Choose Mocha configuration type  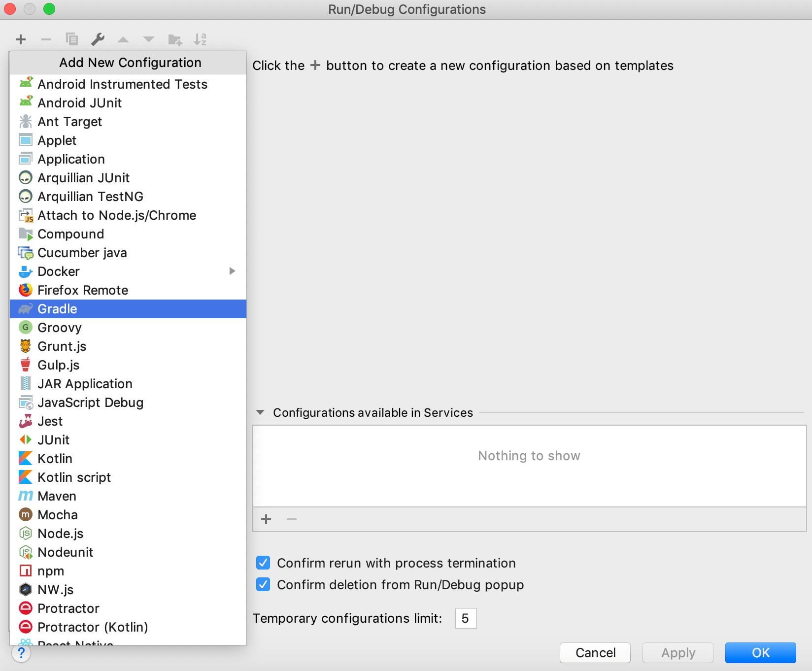128,515
